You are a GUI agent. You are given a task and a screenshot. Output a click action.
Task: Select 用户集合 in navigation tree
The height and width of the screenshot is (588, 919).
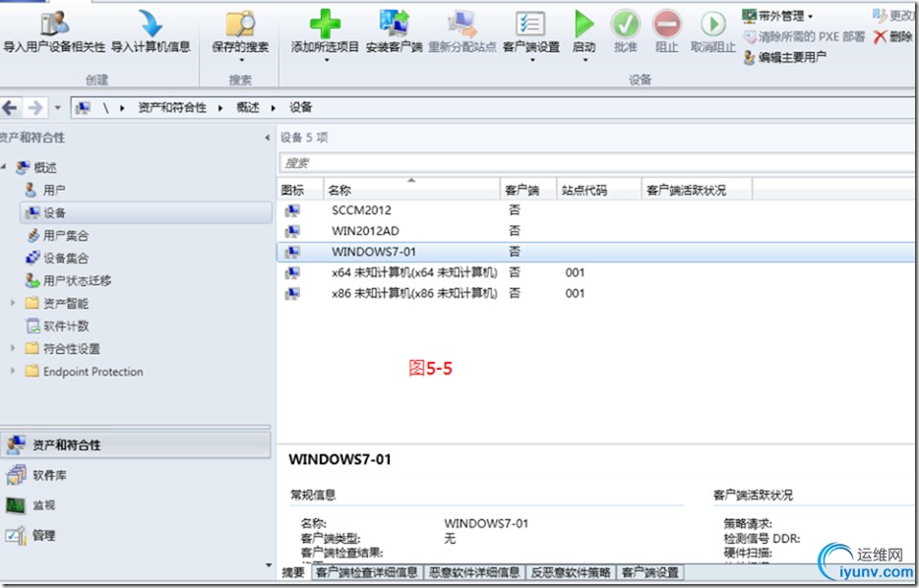[x=57, y=235]
